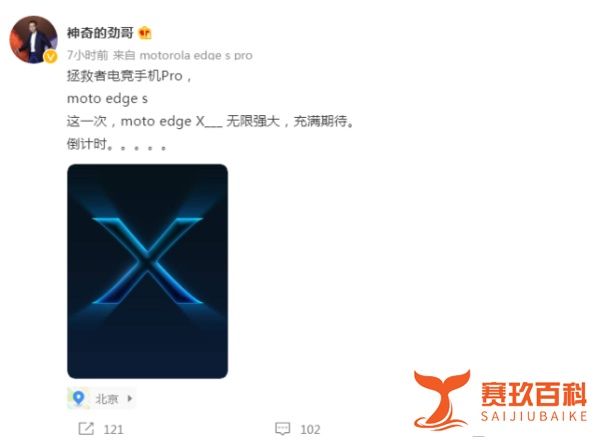Click the blue map pin location icon
600x446 pixels.
78,398
